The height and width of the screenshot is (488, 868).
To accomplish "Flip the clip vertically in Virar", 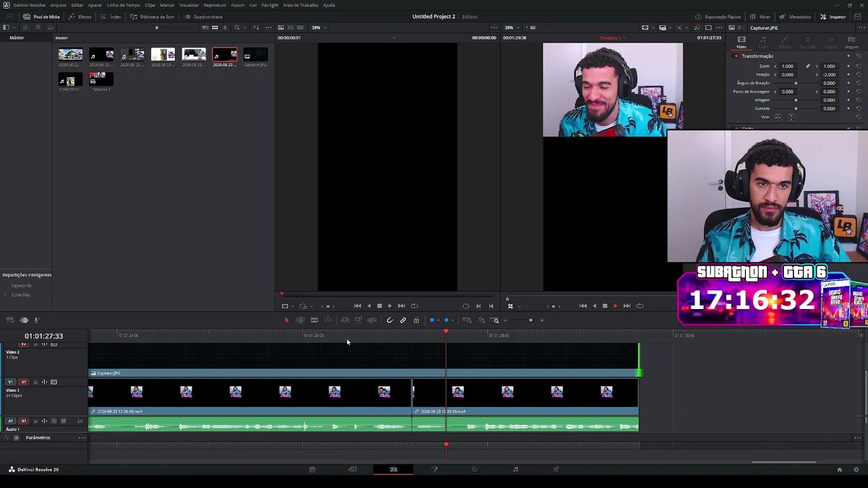I will coord(791,117).
